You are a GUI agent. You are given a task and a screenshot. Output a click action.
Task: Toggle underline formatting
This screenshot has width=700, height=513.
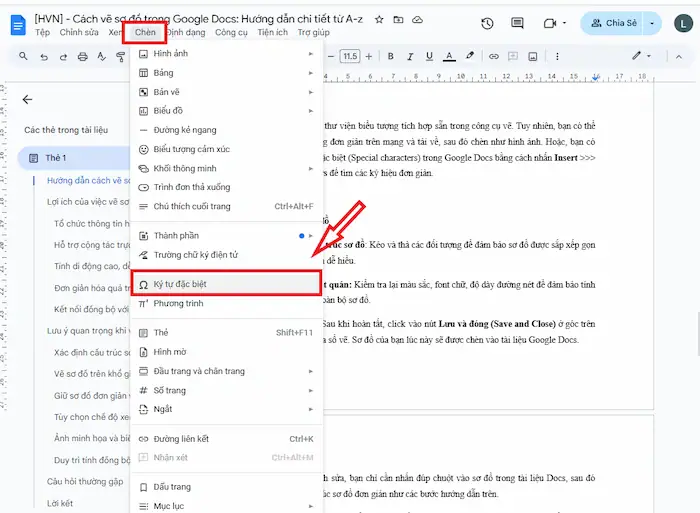pyautogui.click(x=429, y=56)
